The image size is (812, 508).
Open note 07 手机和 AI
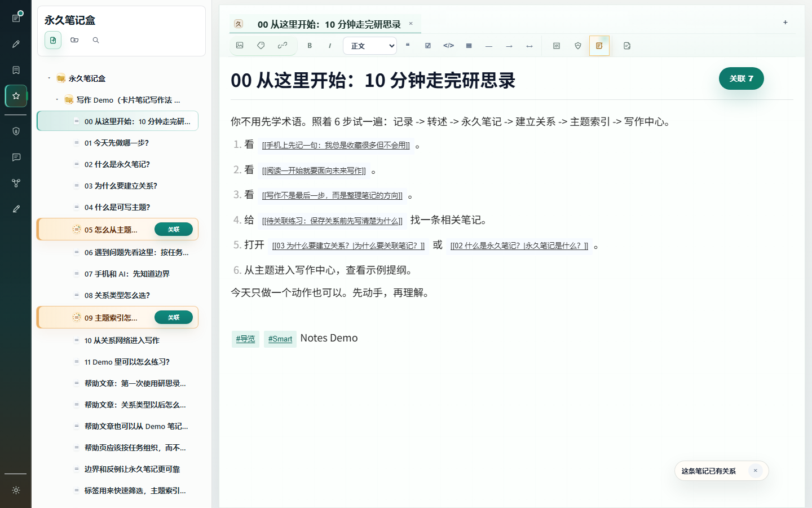tap(118, 274)
